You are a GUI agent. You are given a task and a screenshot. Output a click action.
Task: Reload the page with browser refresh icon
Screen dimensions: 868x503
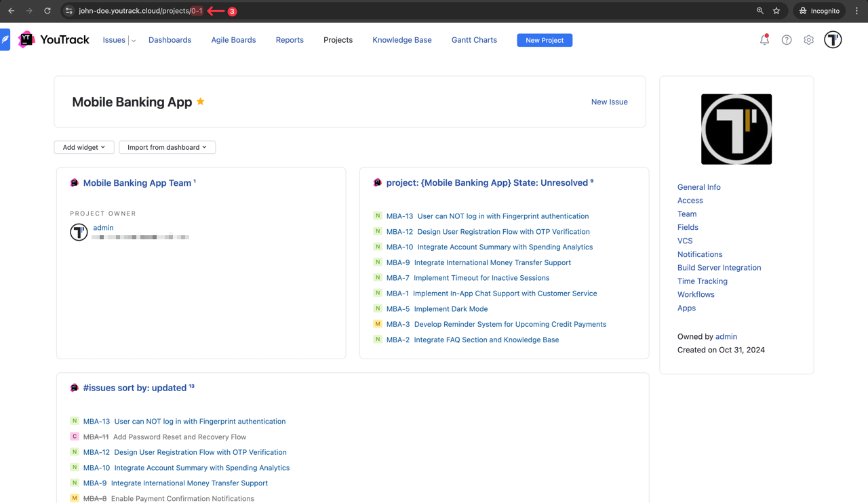click(x=47, y=11)
